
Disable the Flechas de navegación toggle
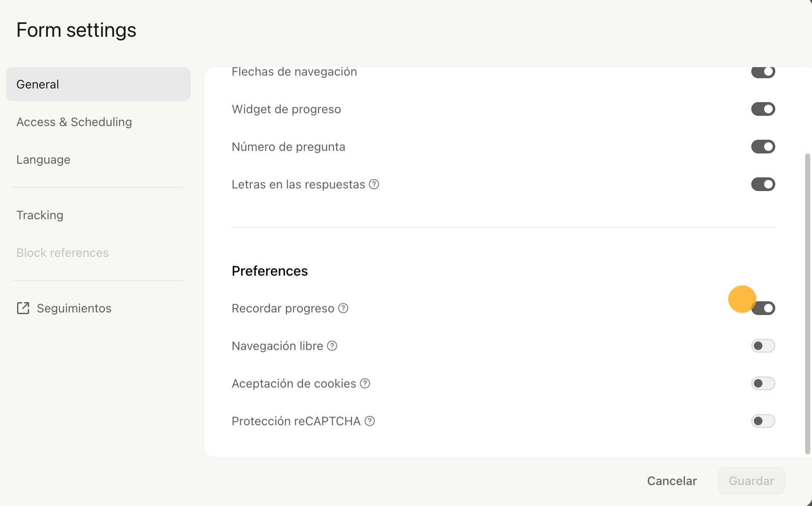(763, 72)
